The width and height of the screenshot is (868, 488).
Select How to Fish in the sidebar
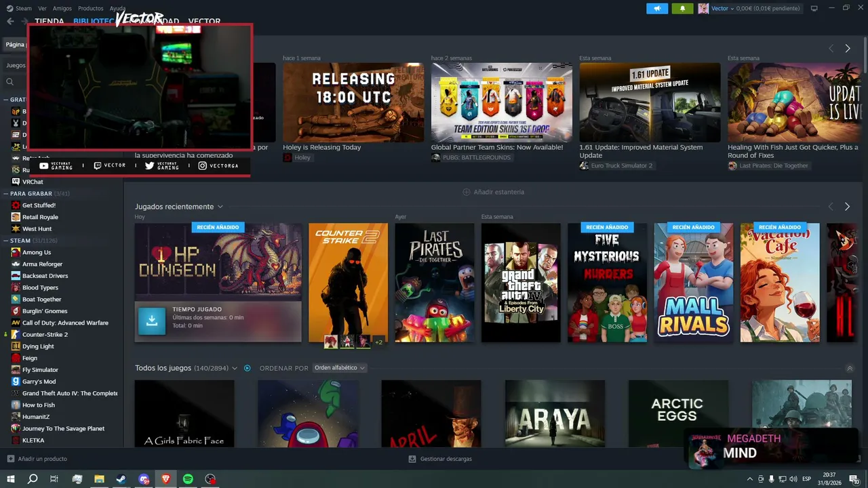(x=39, y=405)
